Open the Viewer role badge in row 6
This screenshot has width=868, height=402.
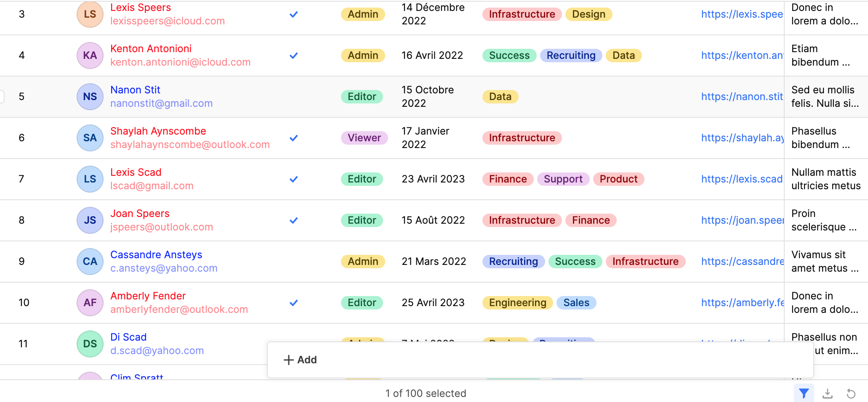[x=364, y=138]
